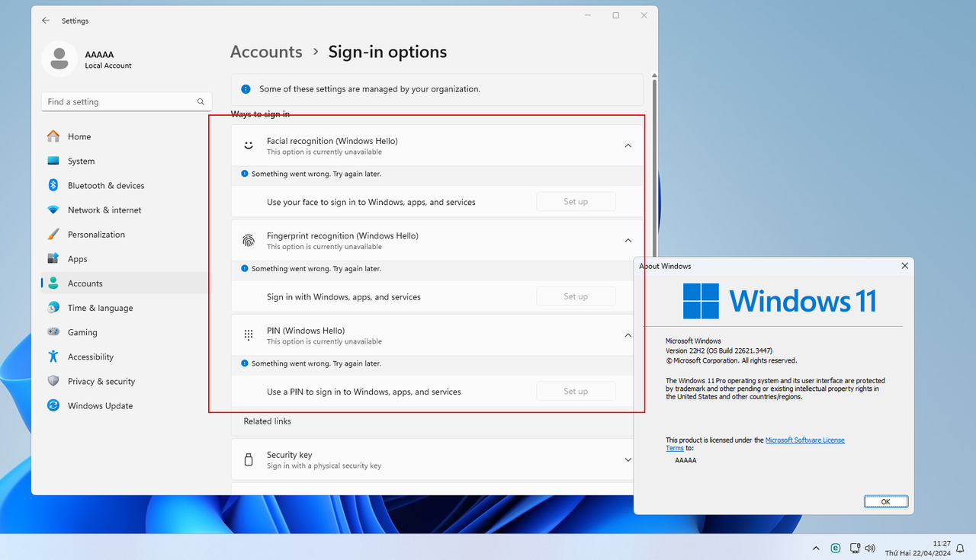Screen dimensions: 976x560
Task: Open the Gaming settings page
Action: coord(126,332)
